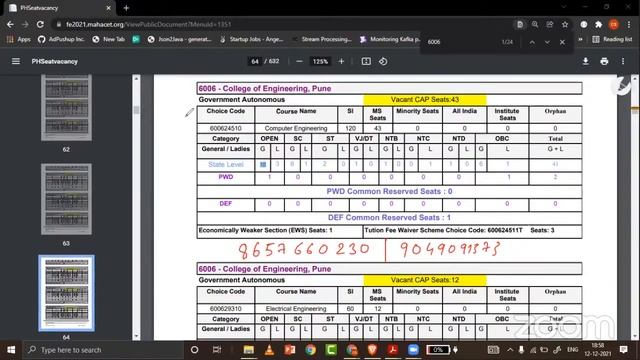Screen dimensions: 640x360
Task: Click the pencil annotation icon beside table
Action: pyautogui.click(x=189, y=112)
